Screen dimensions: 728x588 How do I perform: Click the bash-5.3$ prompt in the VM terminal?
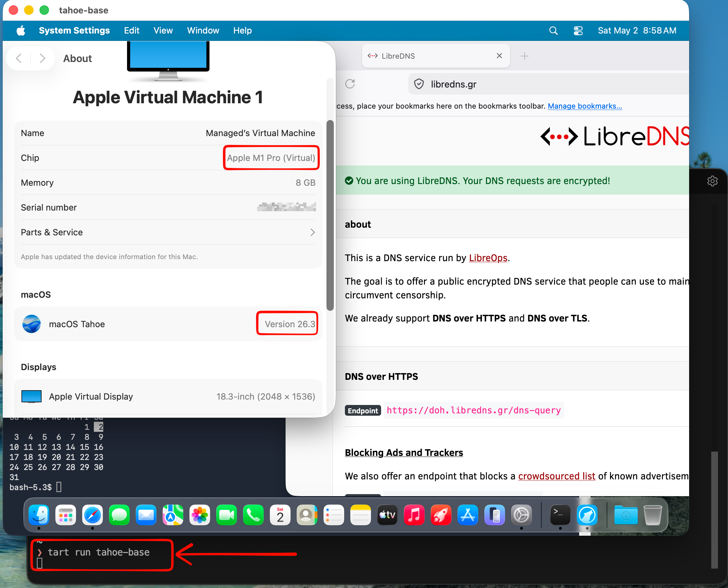[x=31, y=487]
